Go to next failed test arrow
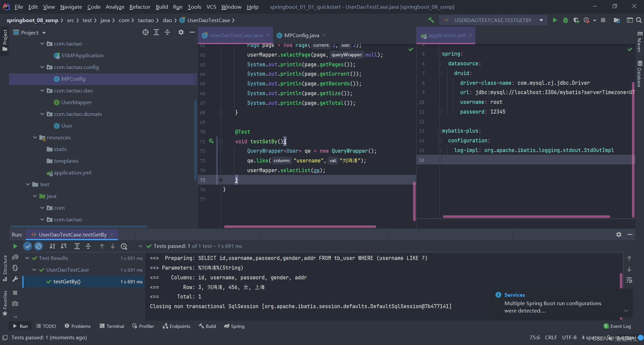 [113, 246]
